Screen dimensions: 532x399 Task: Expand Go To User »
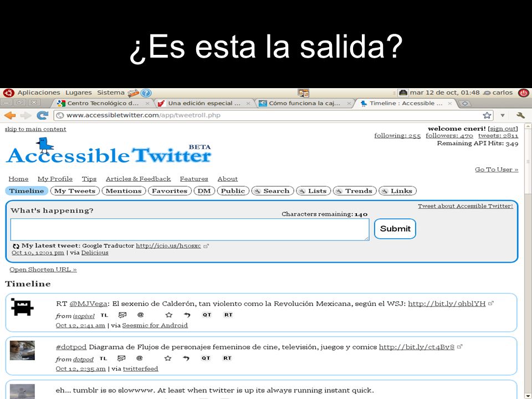[497, 170]
